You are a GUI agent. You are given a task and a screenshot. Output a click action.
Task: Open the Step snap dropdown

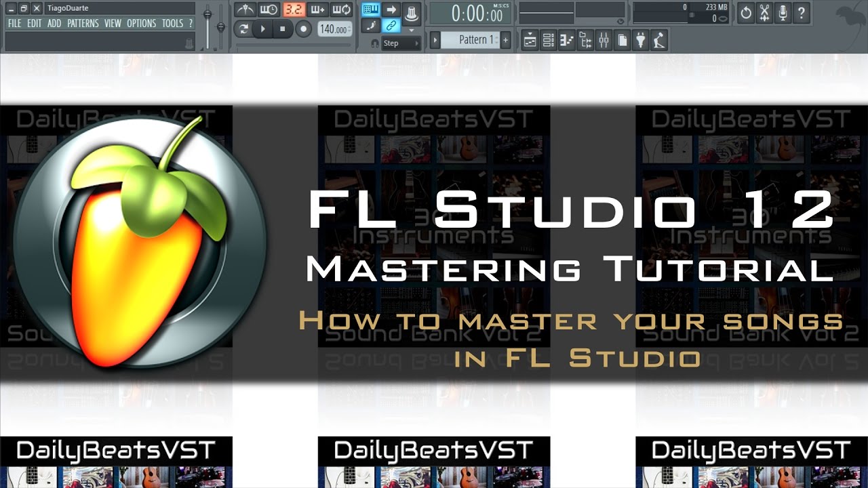(x=401, y=43)
